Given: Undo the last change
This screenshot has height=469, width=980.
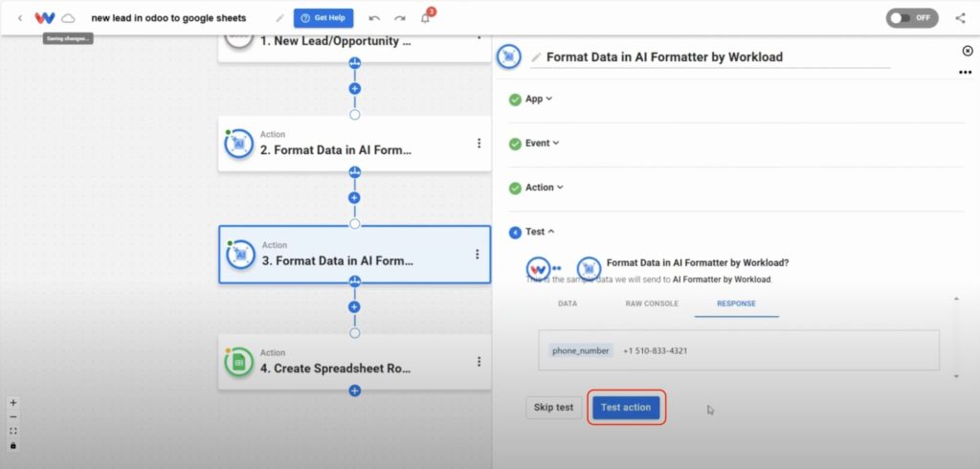Looking at the screenshot, I should coord(374,18).
